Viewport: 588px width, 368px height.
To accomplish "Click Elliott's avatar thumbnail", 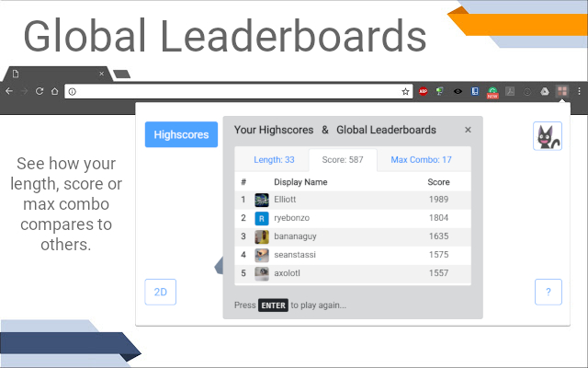I will pos(262,200).
